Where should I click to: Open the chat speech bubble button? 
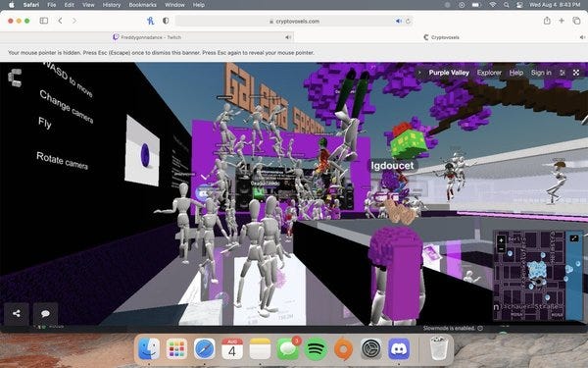[x=45, y=314]
